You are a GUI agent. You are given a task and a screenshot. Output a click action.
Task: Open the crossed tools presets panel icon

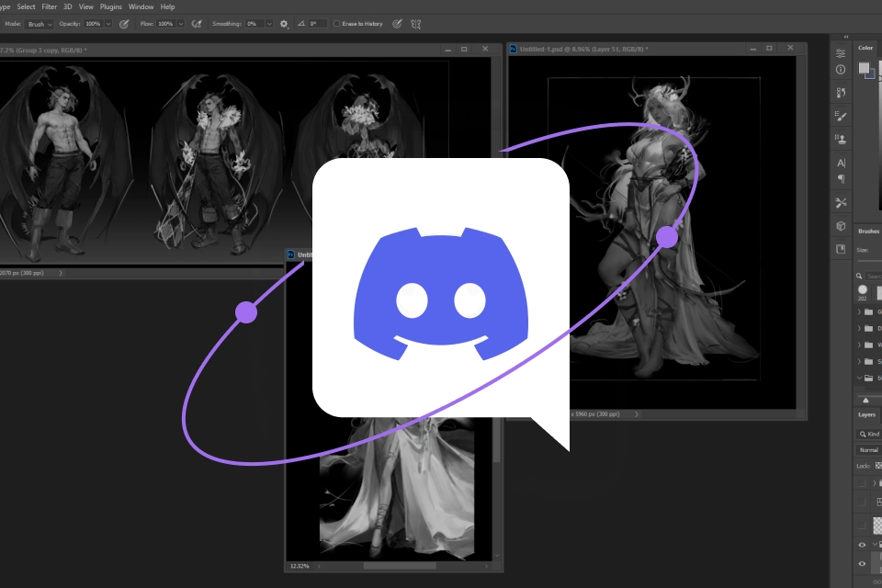[841, 202]
